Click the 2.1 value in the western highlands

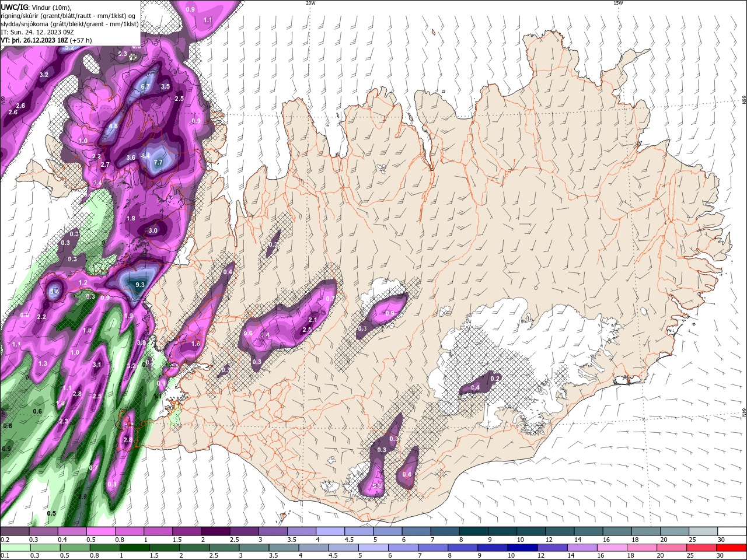[312, 320]
